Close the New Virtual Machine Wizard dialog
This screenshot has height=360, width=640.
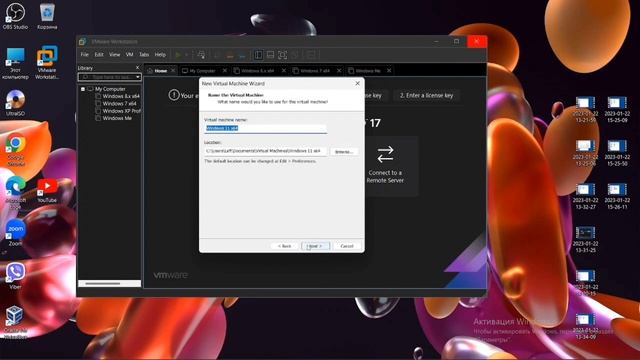358,83
